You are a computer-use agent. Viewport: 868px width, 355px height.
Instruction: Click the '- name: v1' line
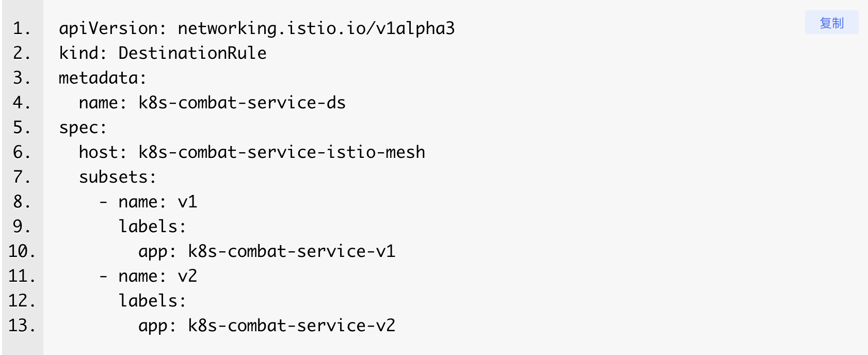[x=148, y=202]
